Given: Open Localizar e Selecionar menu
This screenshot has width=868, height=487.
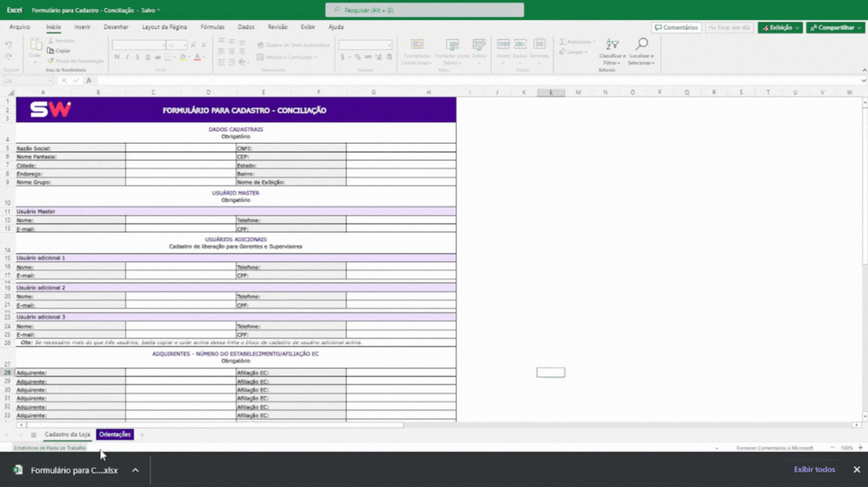Looking at the screenshot, I should [x=641, y=51].
